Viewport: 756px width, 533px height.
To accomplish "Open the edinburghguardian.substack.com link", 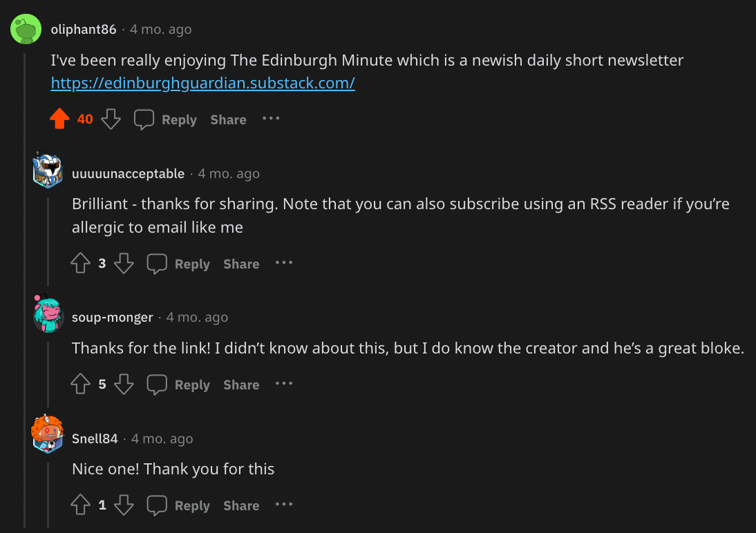I will [x=202, y=84].
